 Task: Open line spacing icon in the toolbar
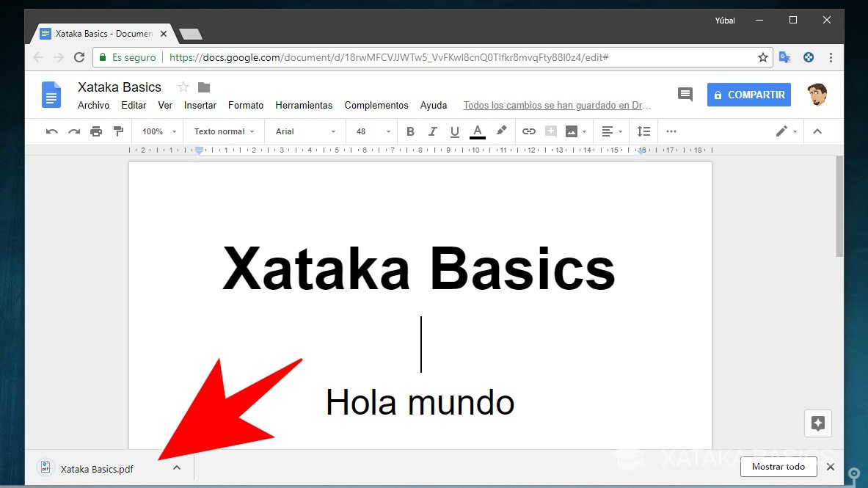coord(643,131)
